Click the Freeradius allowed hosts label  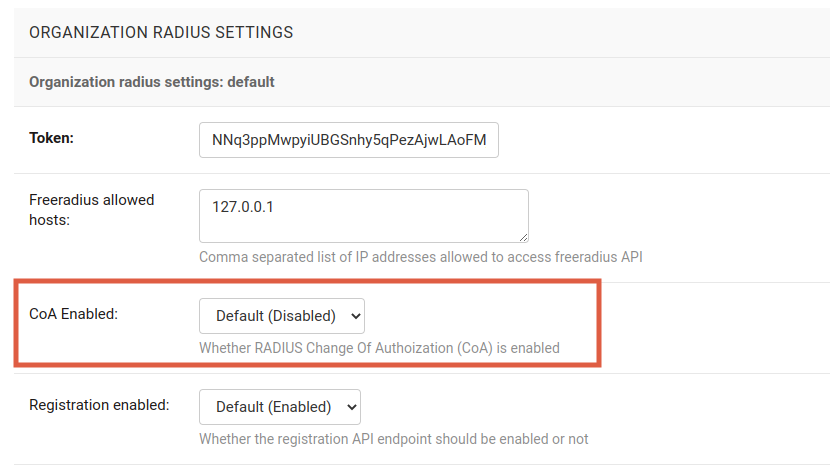pyautogui.click(x=91, y=209)
